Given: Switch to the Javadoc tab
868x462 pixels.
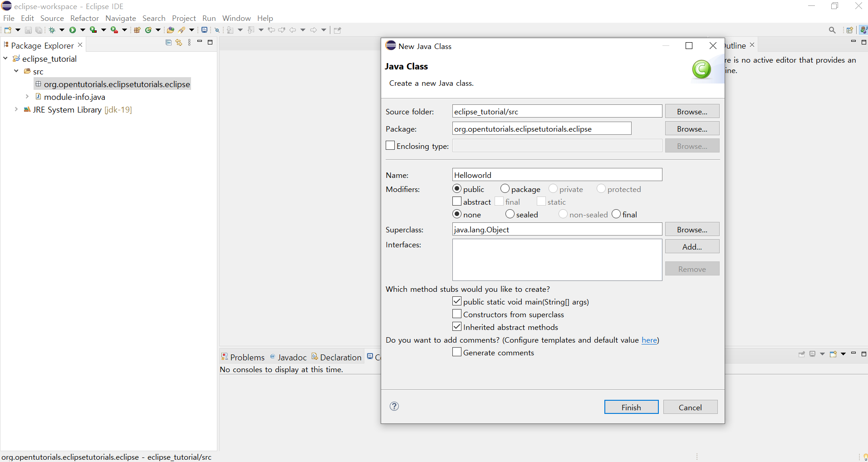Looking at the screenshot, I should 289,357.
